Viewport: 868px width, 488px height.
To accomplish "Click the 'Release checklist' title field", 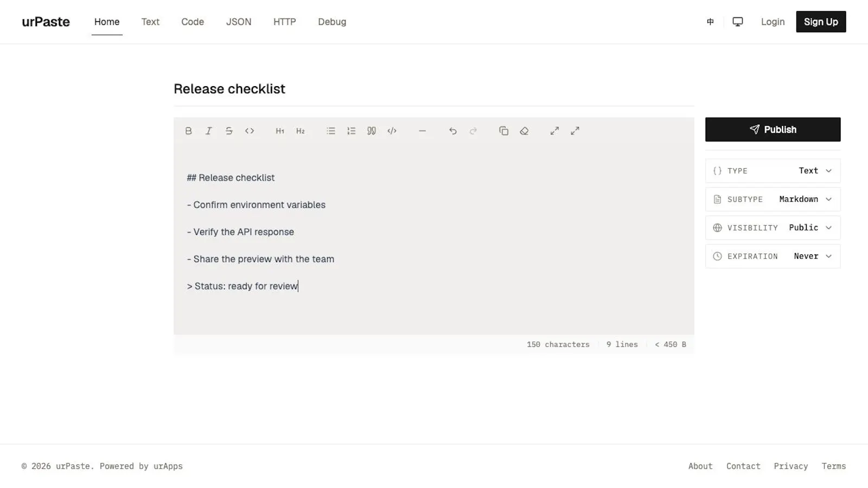I will [434, 89].
